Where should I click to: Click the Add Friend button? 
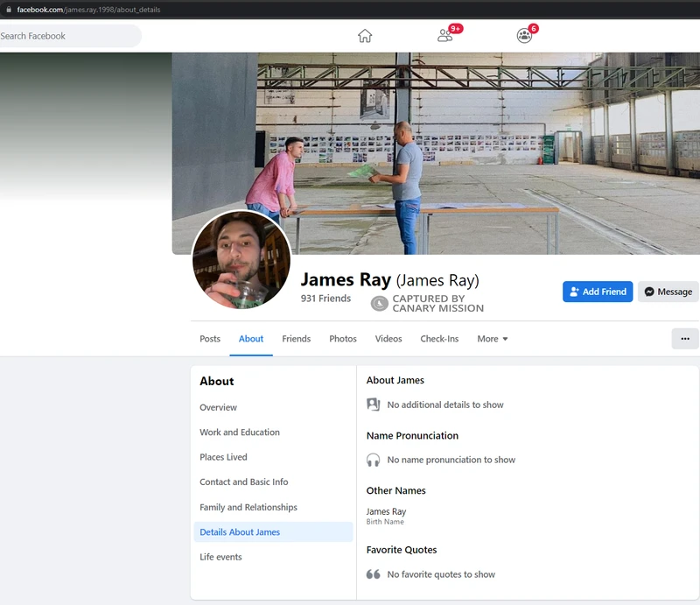(598, 292)
